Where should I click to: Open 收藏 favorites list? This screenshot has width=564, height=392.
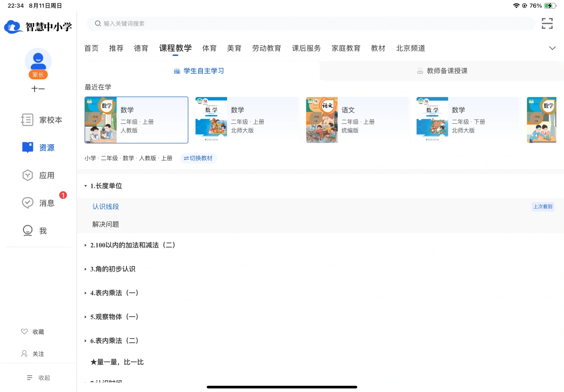pyautogui.click(x=38, y=331)
